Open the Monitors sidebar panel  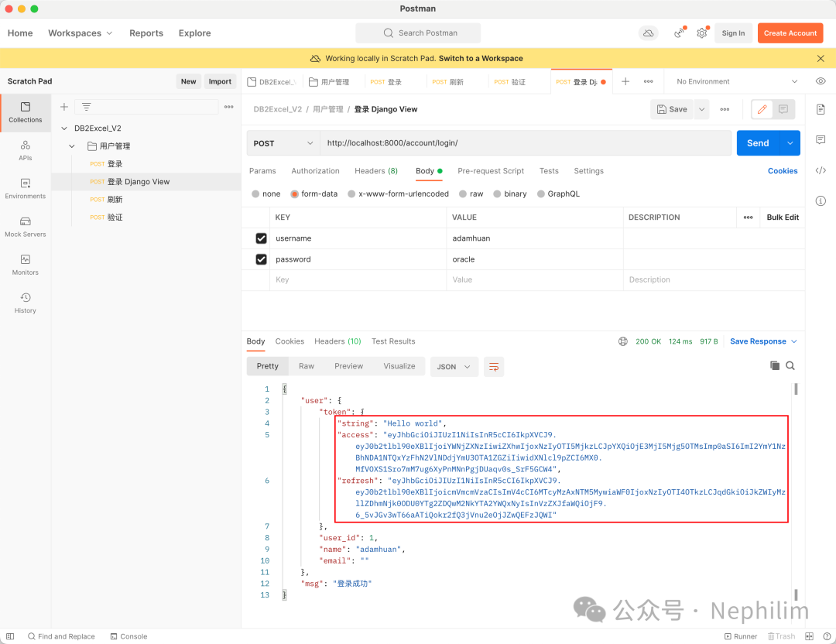click(25, 265)
